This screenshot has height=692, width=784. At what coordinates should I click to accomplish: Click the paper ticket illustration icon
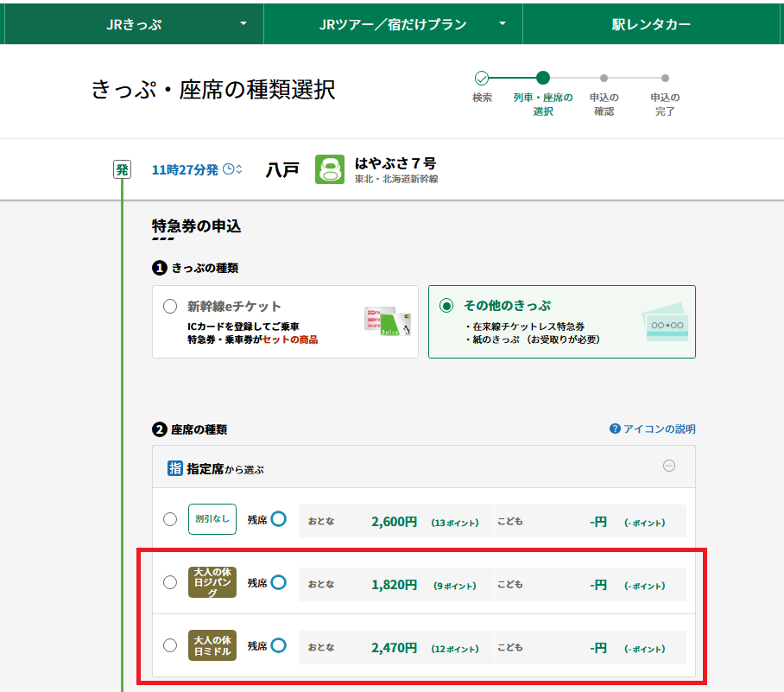pyautogui.click(x=667, y=323)
